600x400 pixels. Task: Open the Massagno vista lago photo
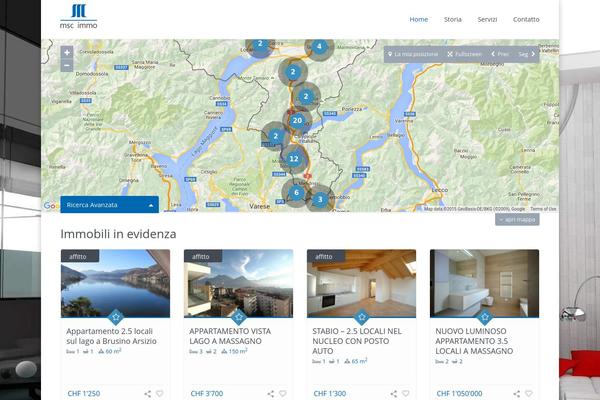point(238,283)
